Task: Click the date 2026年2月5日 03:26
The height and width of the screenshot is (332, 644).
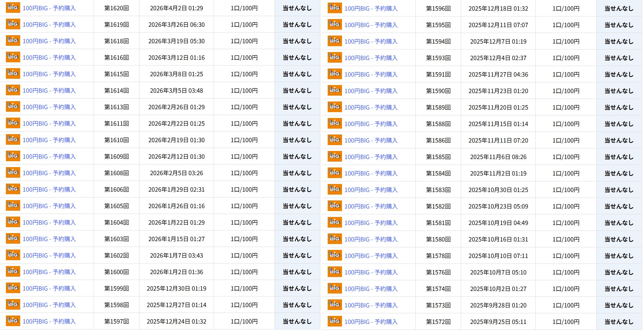Action: coord(177,173)
